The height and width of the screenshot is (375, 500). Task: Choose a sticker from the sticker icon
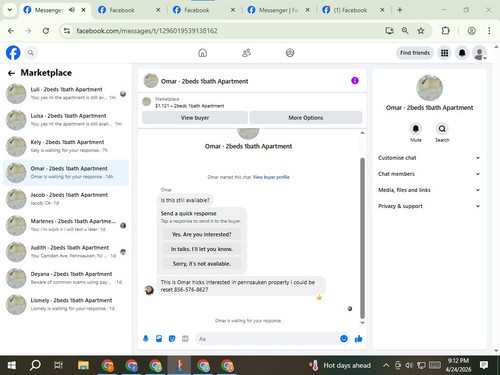point(172,339)
